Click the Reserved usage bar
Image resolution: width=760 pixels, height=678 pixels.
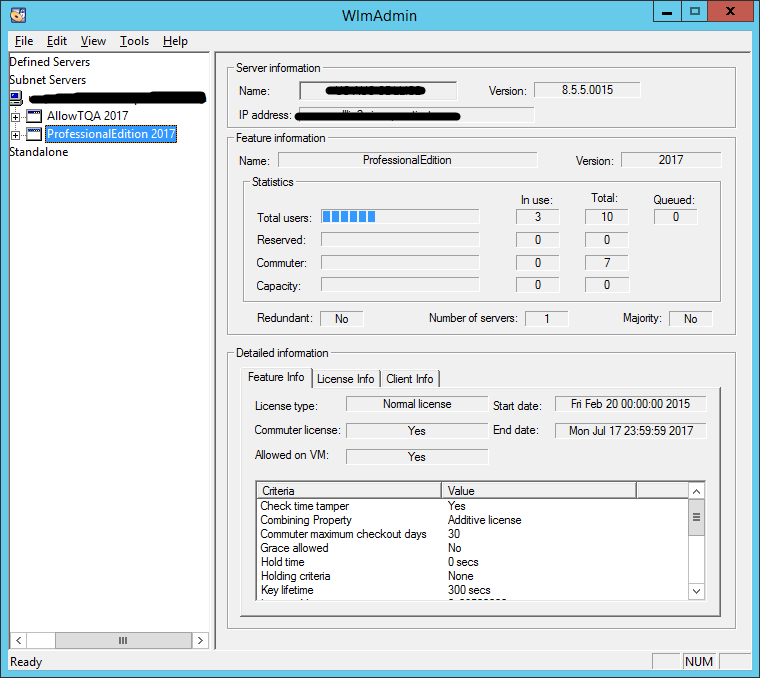[x=400, y=239]
